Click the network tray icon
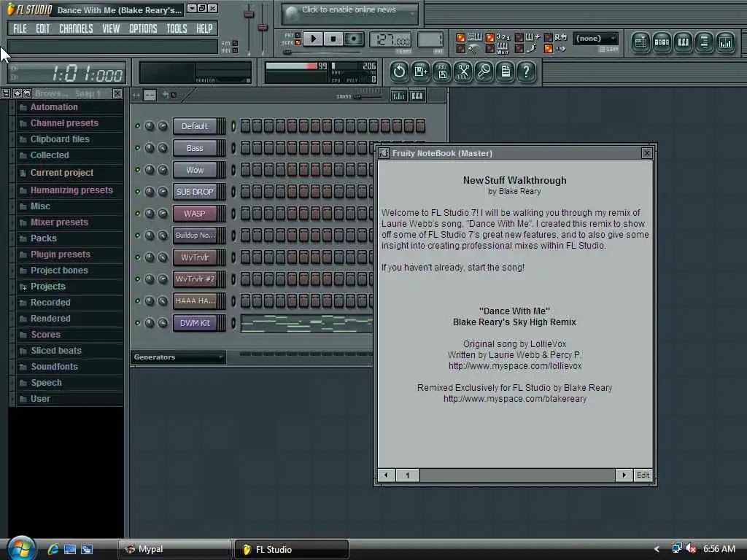 click(x=676, y=548)
